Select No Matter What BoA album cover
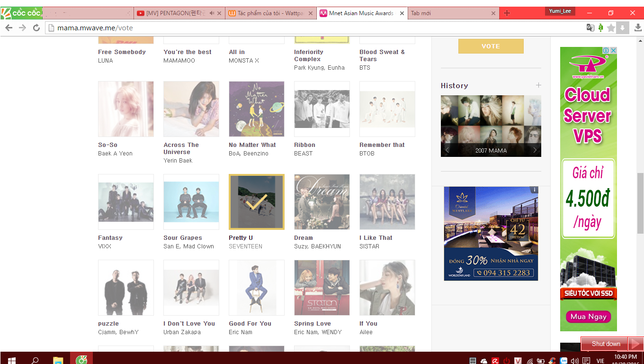Viewport: 644px width, 364px height. [x=257, y=109]
